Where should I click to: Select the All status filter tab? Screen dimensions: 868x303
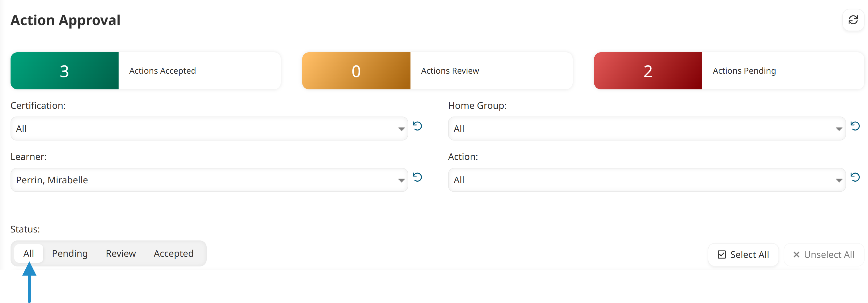[x=29, y=253]
